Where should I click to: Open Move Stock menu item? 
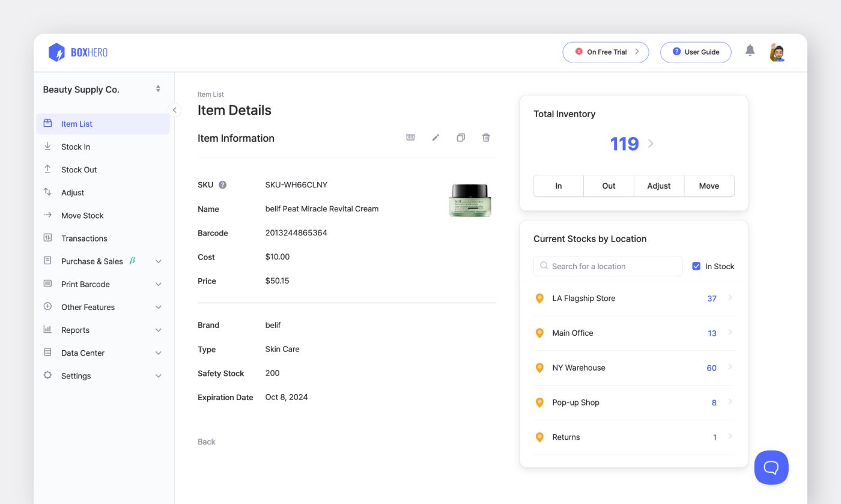(103, 215)
